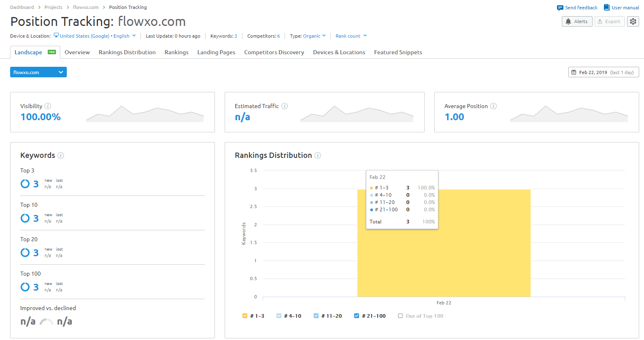The height and width of the screenshot is (340, 644).
Task: Click the Top 3 keyword count value
Action: coord(36,184)
